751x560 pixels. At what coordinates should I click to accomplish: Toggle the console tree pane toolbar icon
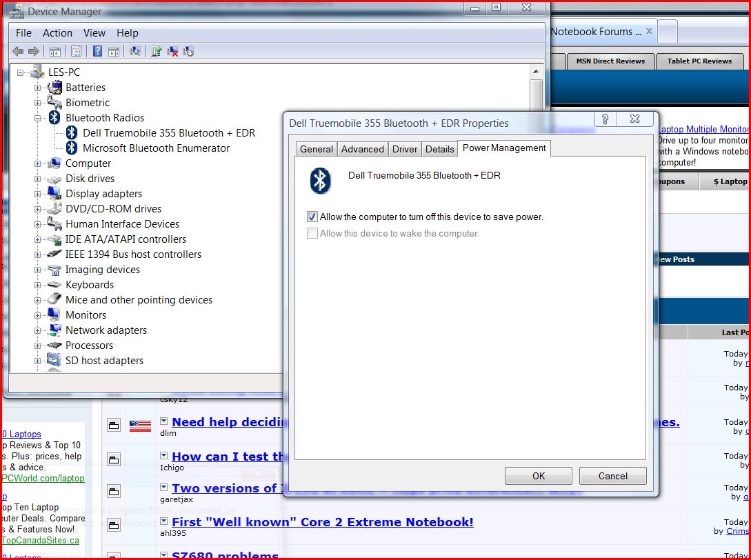click(55, 51)
